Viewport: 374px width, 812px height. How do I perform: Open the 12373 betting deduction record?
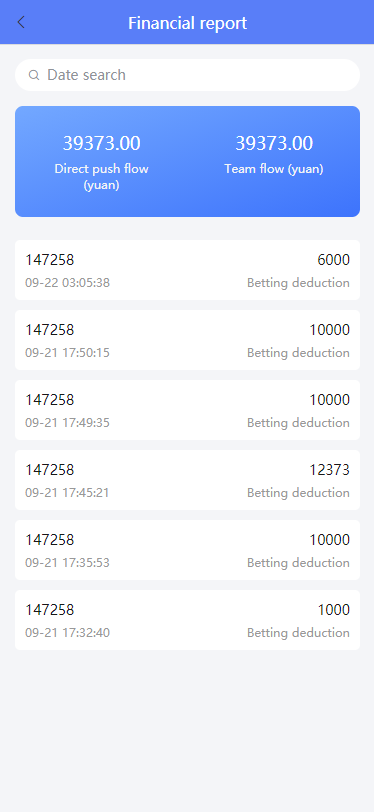point(187,480)
